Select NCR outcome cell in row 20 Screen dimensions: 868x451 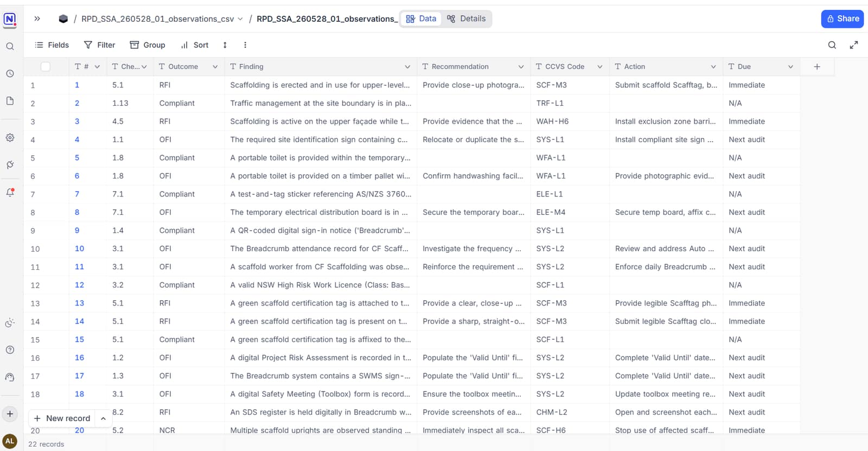tap(189, 429)
